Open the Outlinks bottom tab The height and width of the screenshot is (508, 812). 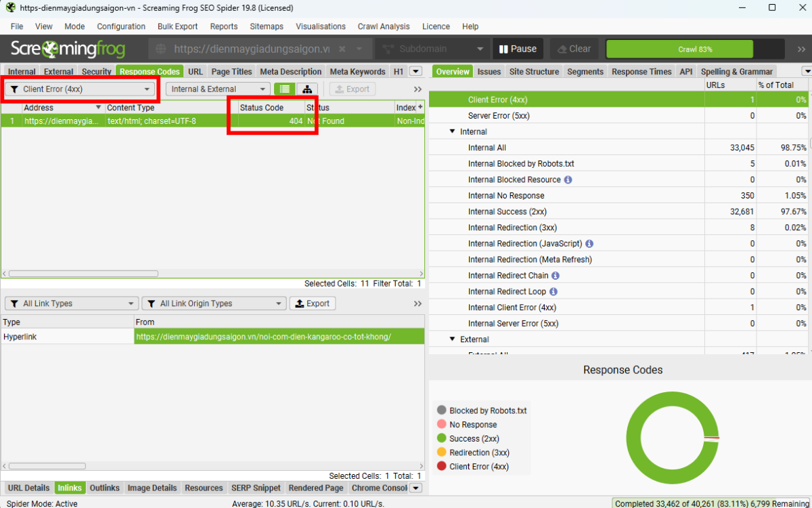click(104, 488)
